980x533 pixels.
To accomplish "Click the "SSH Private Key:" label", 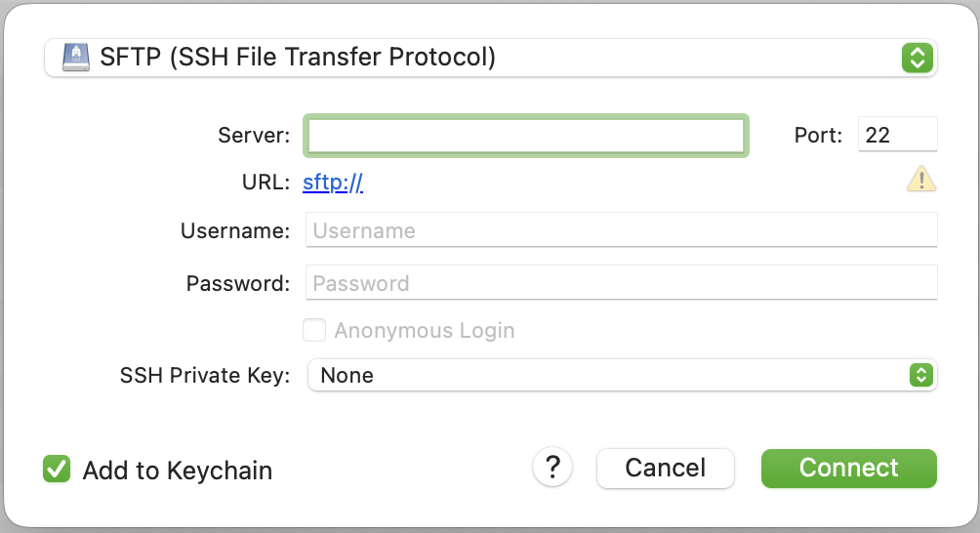I will [205, 375].
